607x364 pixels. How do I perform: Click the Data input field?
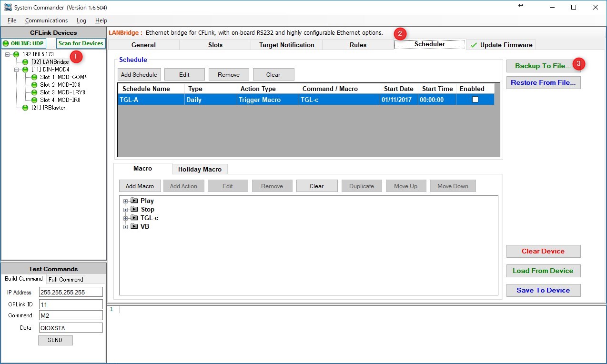pos(71,327)
